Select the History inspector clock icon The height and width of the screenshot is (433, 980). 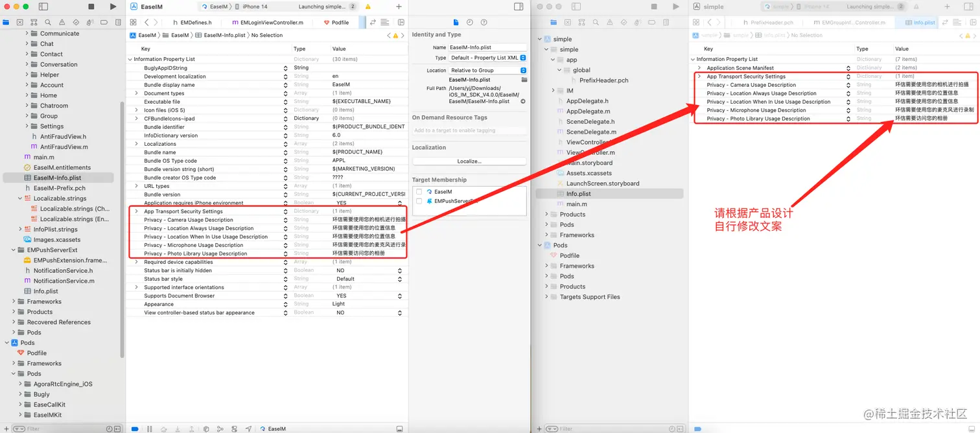coord(470,22)
